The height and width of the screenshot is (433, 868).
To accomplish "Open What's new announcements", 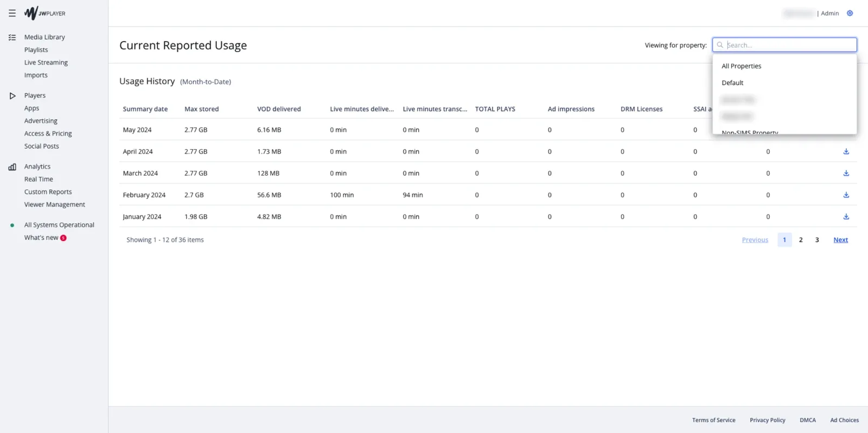I will click(x=41, y=238).
